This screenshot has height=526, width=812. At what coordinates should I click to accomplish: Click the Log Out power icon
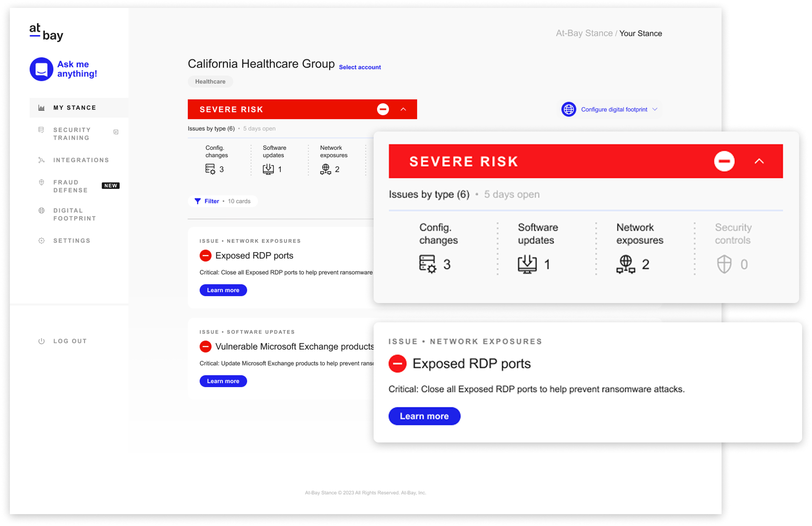(x=42, y=341)
